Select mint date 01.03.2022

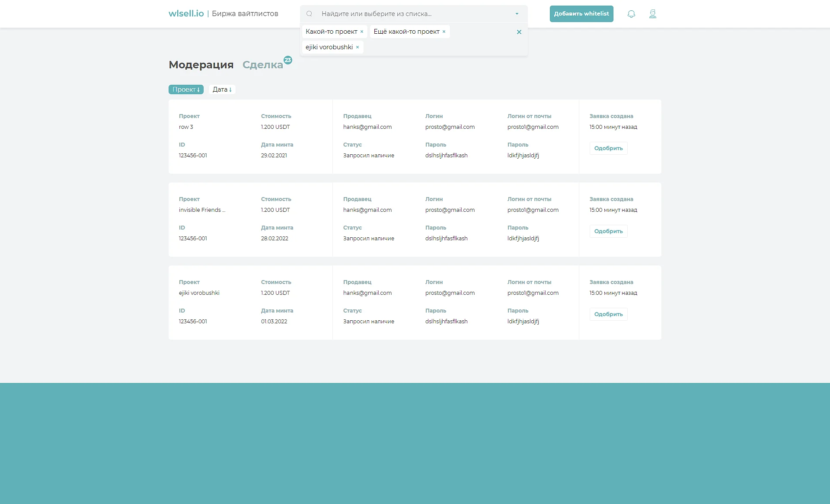click(x=274, y=322)
